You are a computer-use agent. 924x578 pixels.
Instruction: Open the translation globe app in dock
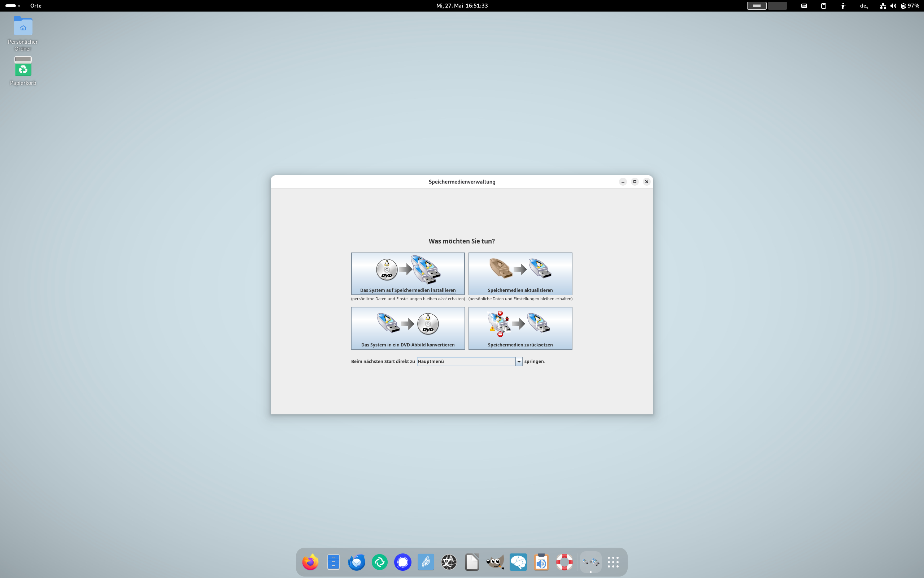tap(449, 562)
